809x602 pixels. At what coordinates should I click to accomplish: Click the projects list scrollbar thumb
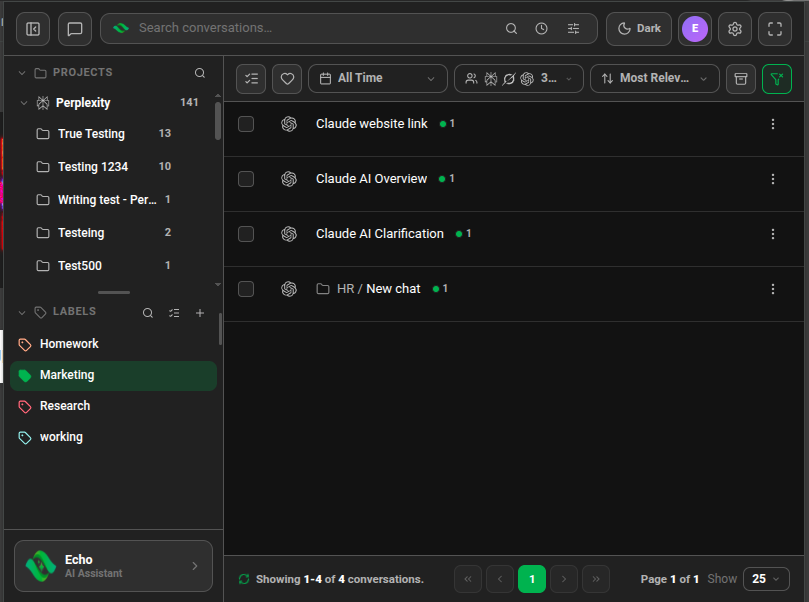(x=218, y=121)
